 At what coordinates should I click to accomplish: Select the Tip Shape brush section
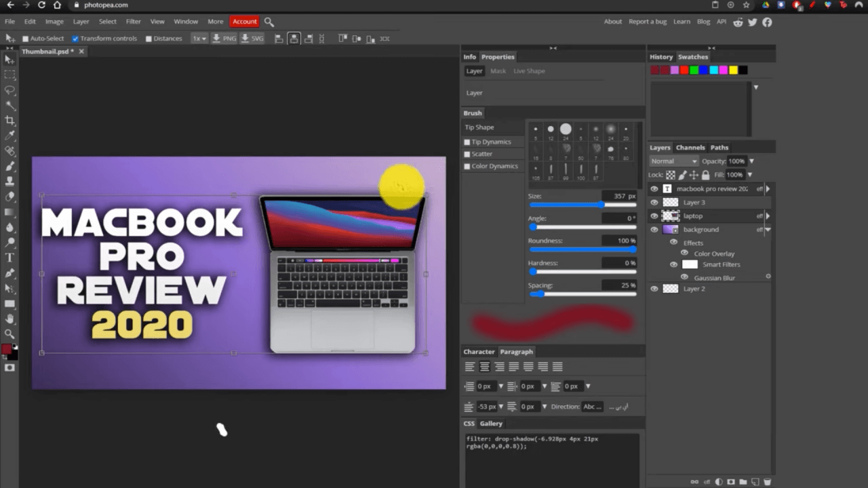(x=493, y=127)
